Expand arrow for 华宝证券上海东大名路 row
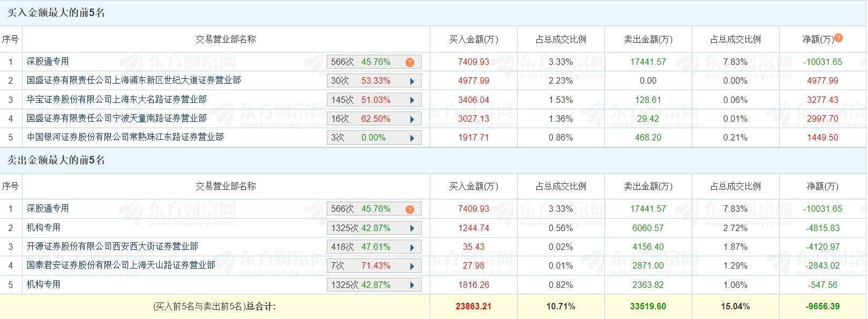This screenshot has height=319, width=868. [x=412, y=100]
